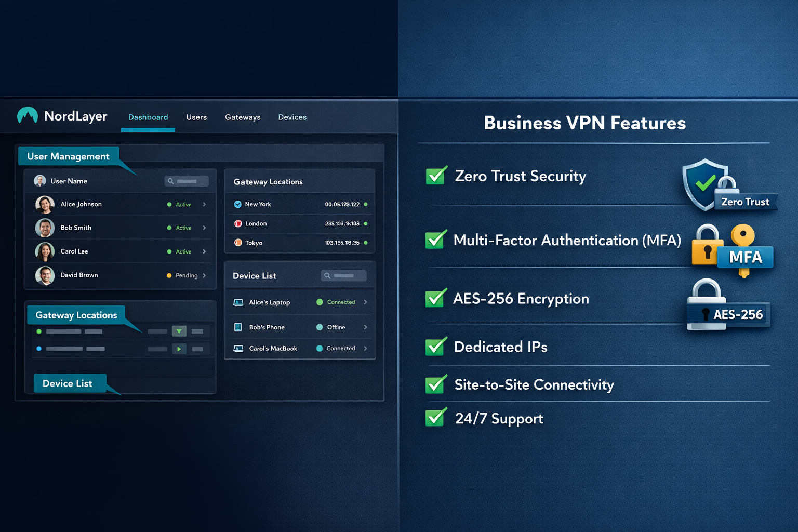The height and width of the screenshot is (532, 798).
Task: Click Alice's Laptop Connected status
Action: click(336, 302)
